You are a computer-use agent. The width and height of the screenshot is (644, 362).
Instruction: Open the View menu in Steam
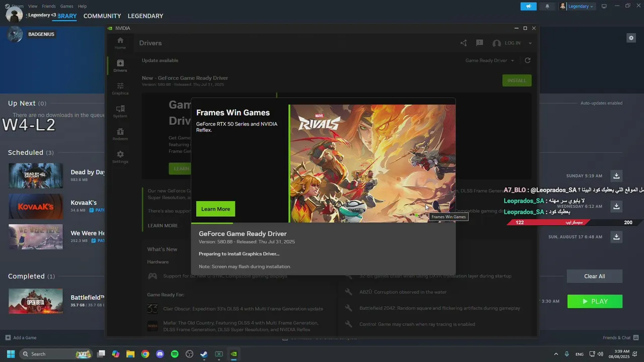33,6
